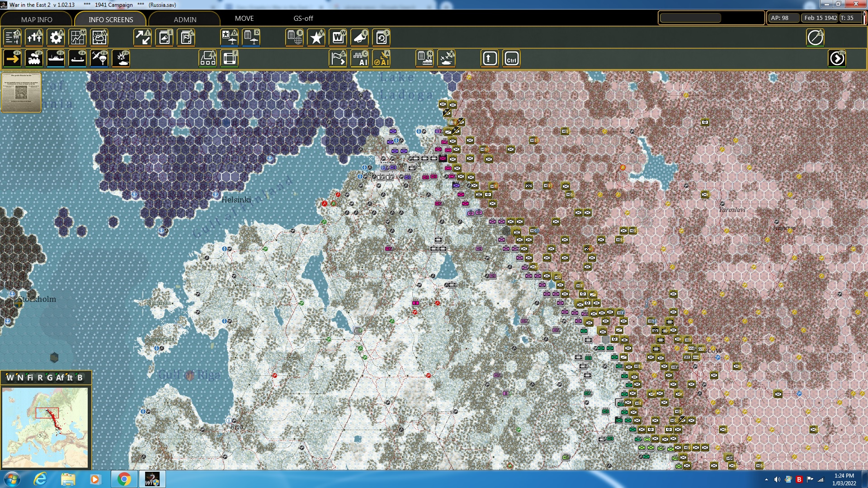Open the W manual icon
This screenshot has width=868, height=488.
pyautogui.click(x=338, y=38)
